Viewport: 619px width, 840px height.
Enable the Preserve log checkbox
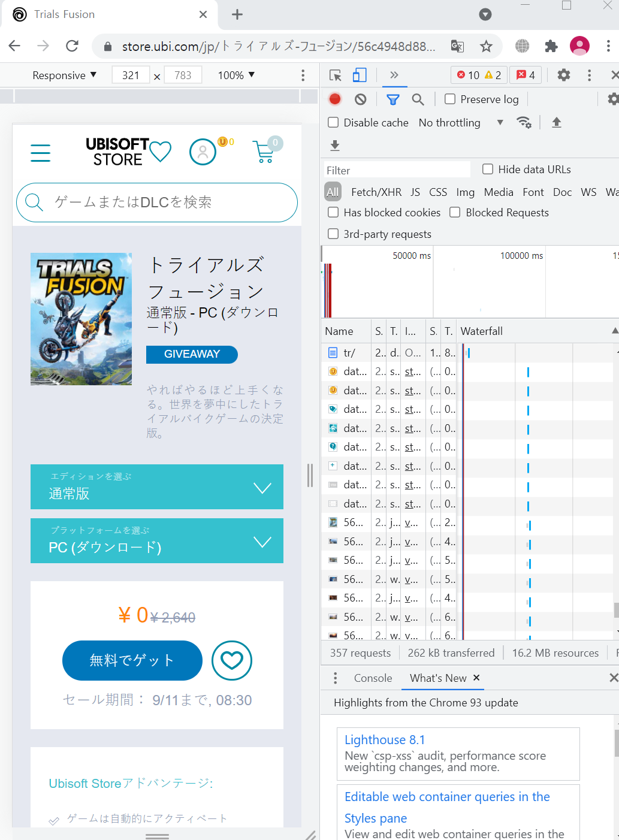450,99
